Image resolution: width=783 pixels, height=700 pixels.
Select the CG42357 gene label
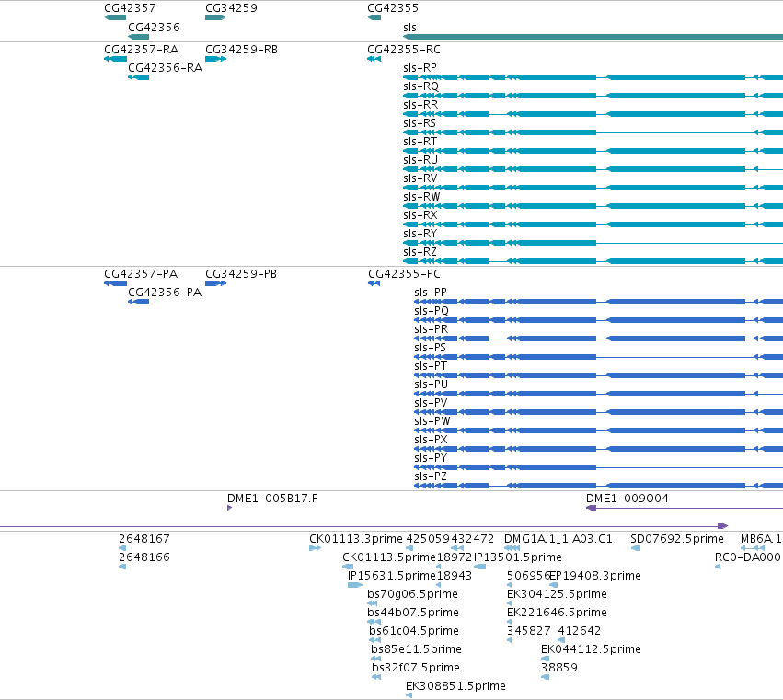pos(130,8)
